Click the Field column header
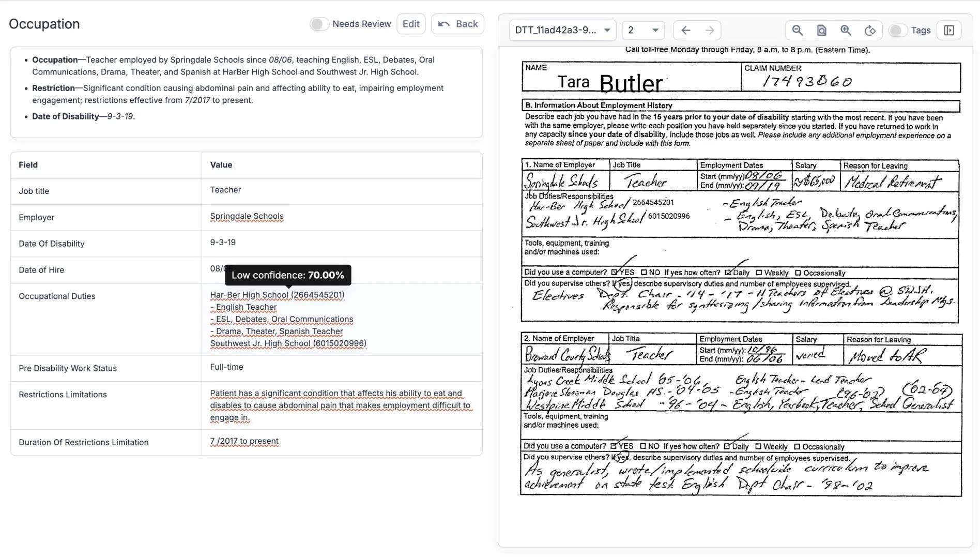This screenshot has height=557, width=980. (28, 165)
